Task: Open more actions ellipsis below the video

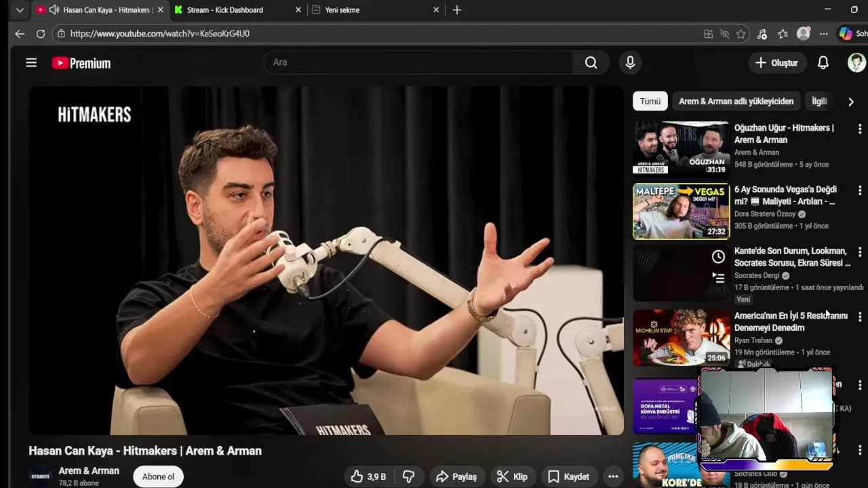Action: click(x=613, y=476)
